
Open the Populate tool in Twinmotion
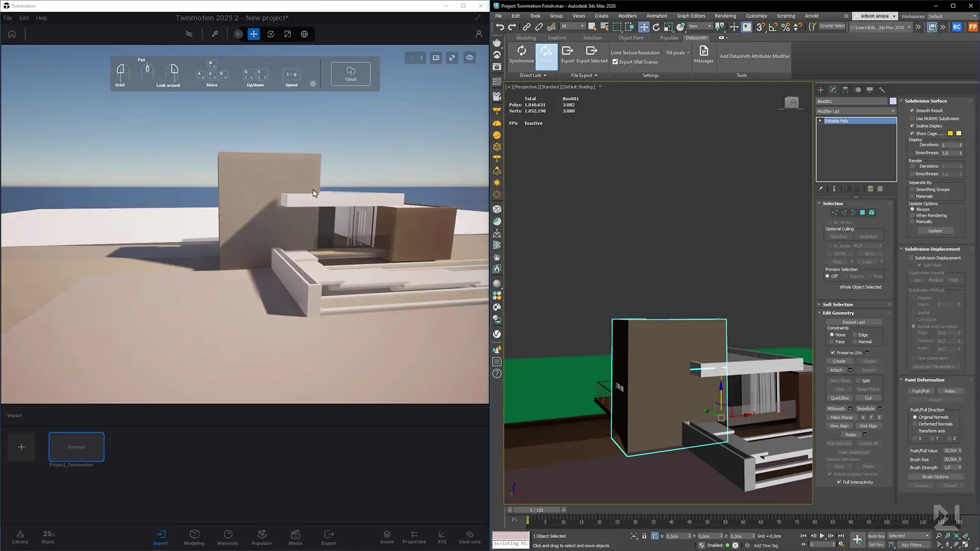click(x=261, y=537)
